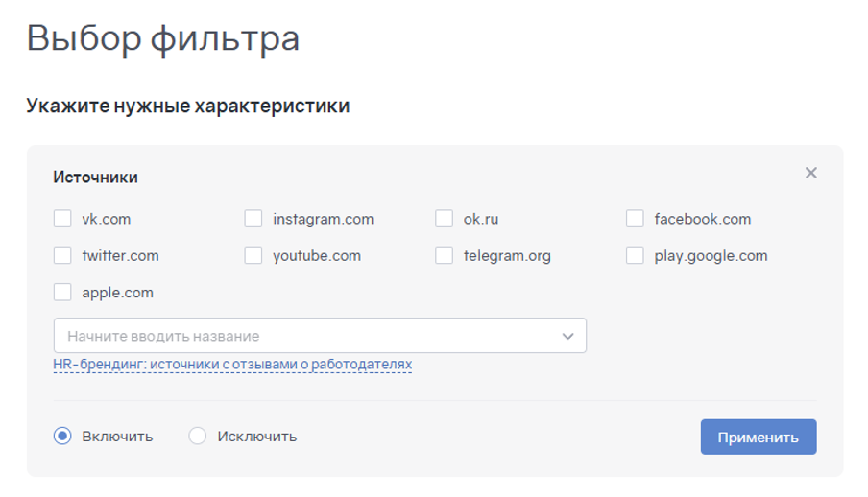Image resolution: width=868 pixels, height=497 pixels.
Task: Enable the instagram.com checkbox
Action: tap(253, 219)
